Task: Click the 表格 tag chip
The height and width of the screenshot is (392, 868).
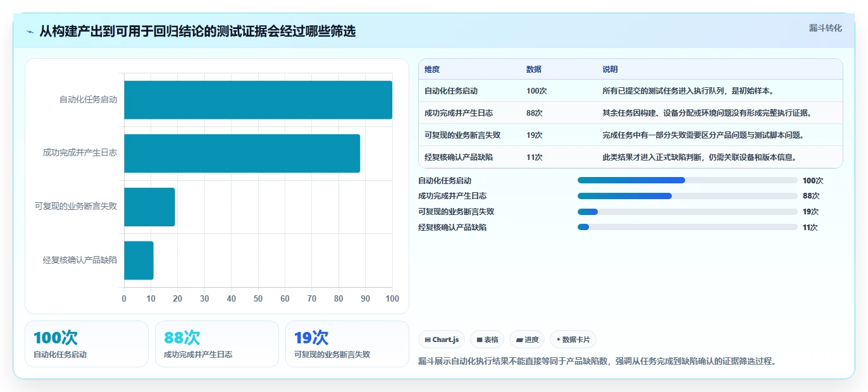Action: coord(487,340)
